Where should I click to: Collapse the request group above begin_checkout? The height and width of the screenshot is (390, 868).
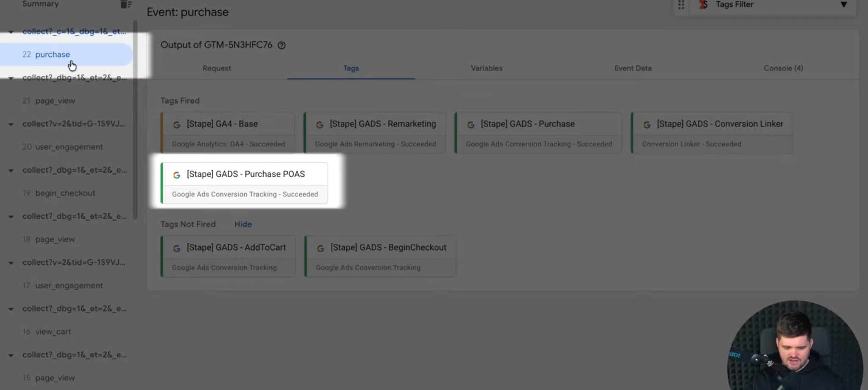point(11,171)
